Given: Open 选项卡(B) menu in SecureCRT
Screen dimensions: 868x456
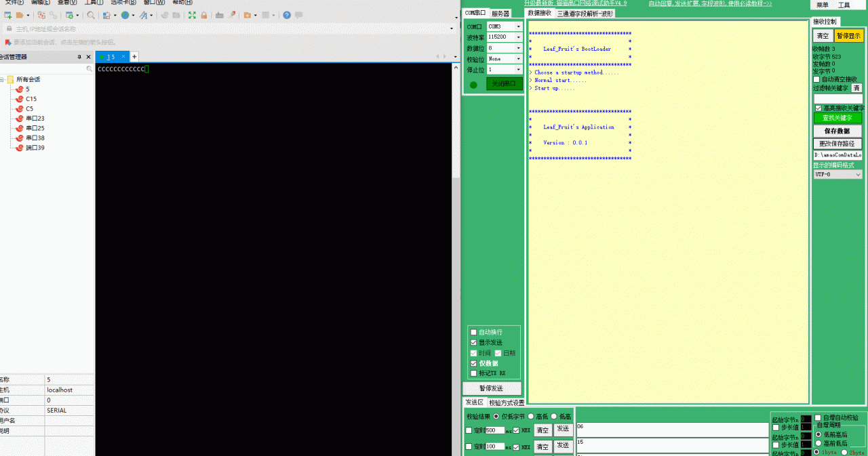Looking at the screenshot, I should click(124, 2).
